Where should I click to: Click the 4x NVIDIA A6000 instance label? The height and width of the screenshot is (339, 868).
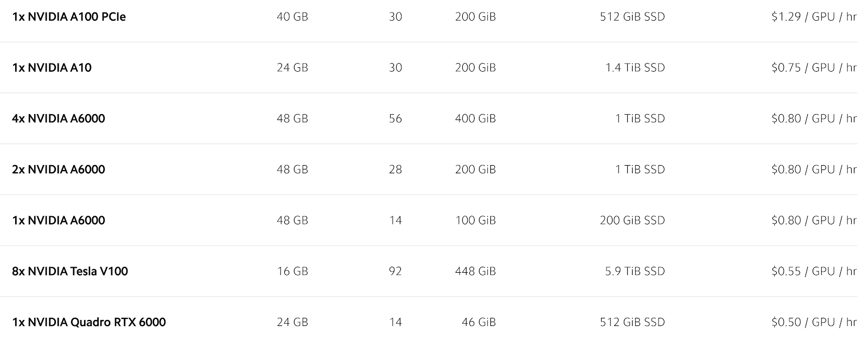tap(59, 118)
